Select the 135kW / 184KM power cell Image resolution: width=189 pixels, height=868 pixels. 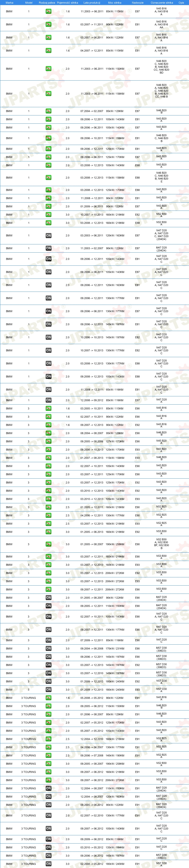coord(115,847)
